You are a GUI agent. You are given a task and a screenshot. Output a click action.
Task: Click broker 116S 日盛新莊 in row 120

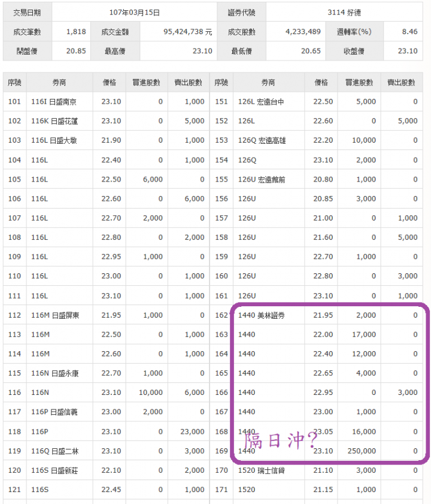pos(54,470)
